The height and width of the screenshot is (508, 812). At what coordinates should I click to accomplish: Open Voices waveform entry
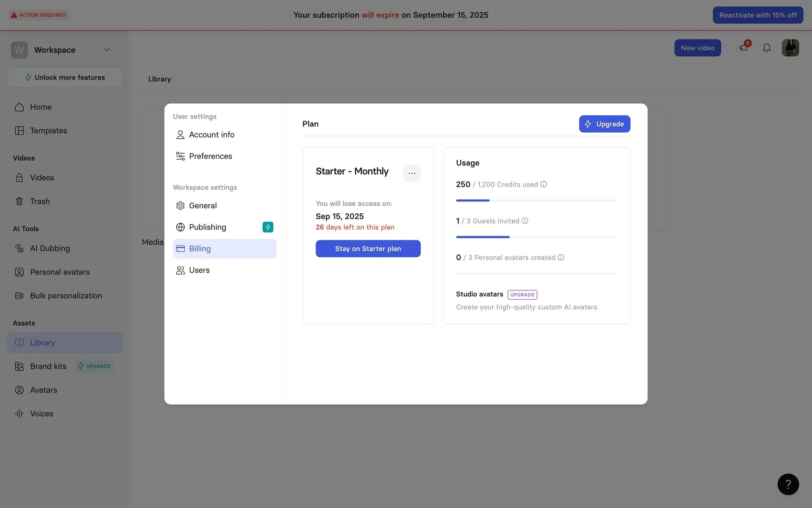point(64,414)
